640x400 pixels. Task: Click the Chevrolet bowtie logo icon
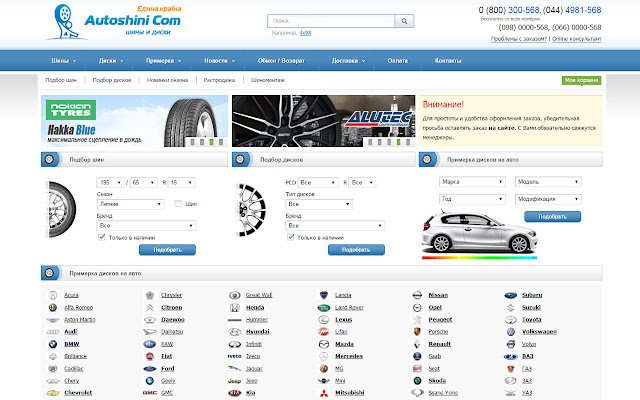(53, 393)
